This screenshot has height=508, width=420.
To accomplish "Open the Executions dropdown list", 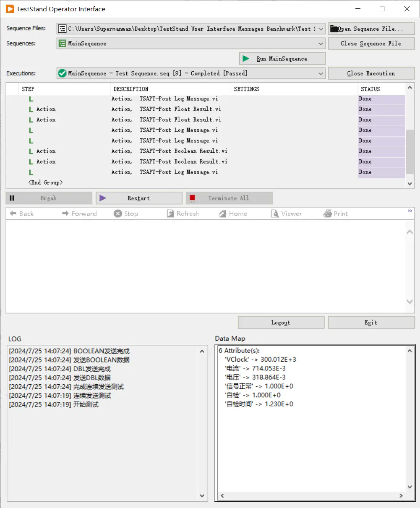I will [x=321, y=73].
